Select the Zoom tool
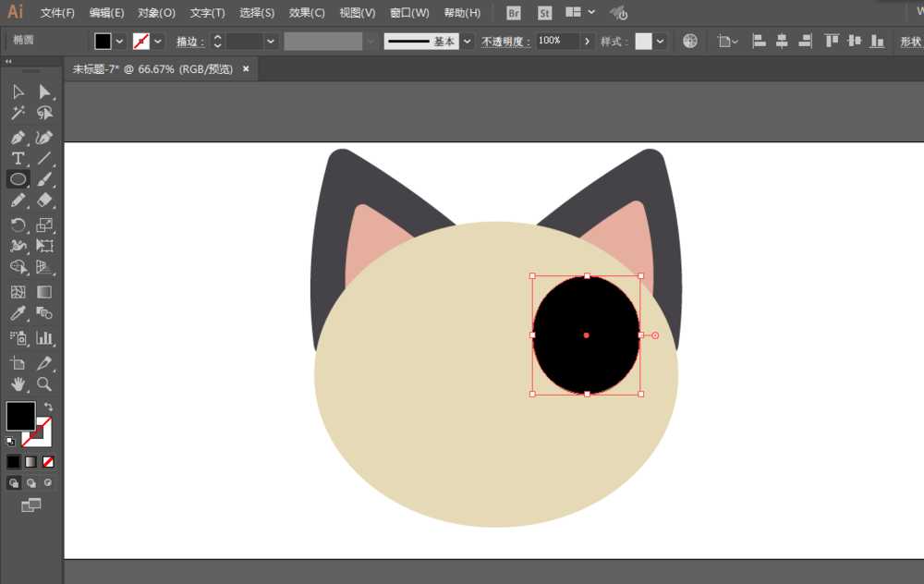 point(44,385)
